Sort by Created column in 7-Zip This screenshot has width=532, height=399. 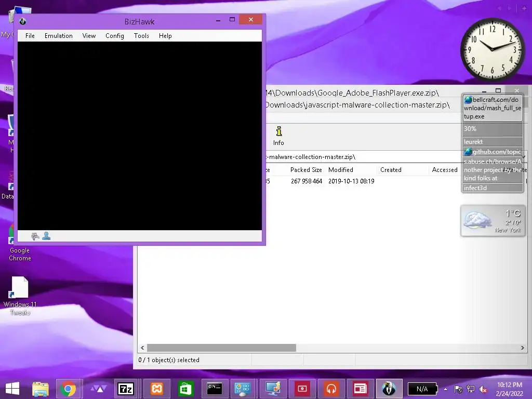coord(391,170)
